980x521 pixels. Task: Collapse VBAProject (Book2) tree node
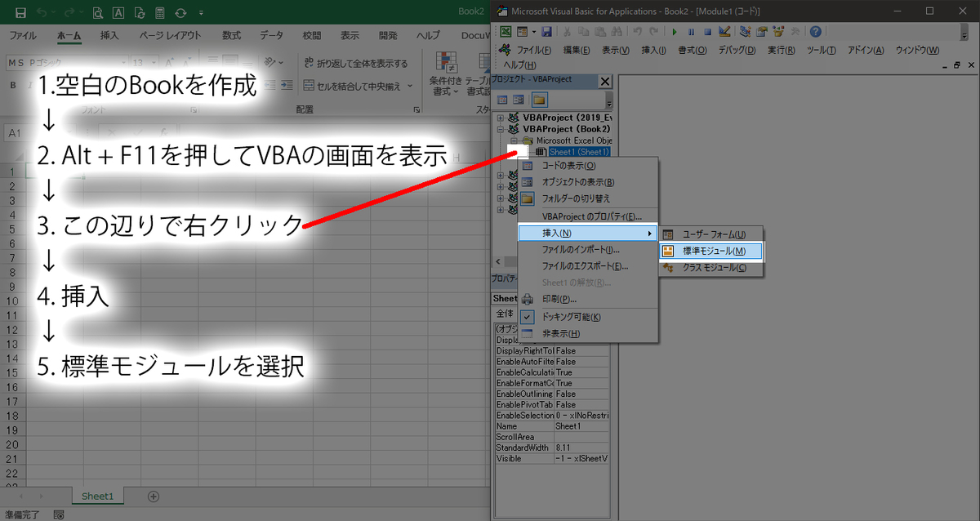[x=501, y=129]
